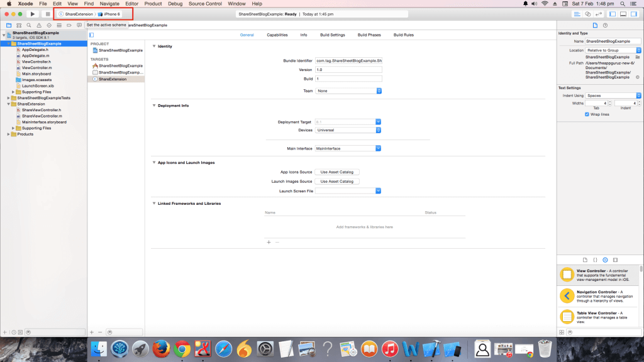644x362 pixels.
Task: Open the Build Phases tab
Action: (x=369, y=35)
